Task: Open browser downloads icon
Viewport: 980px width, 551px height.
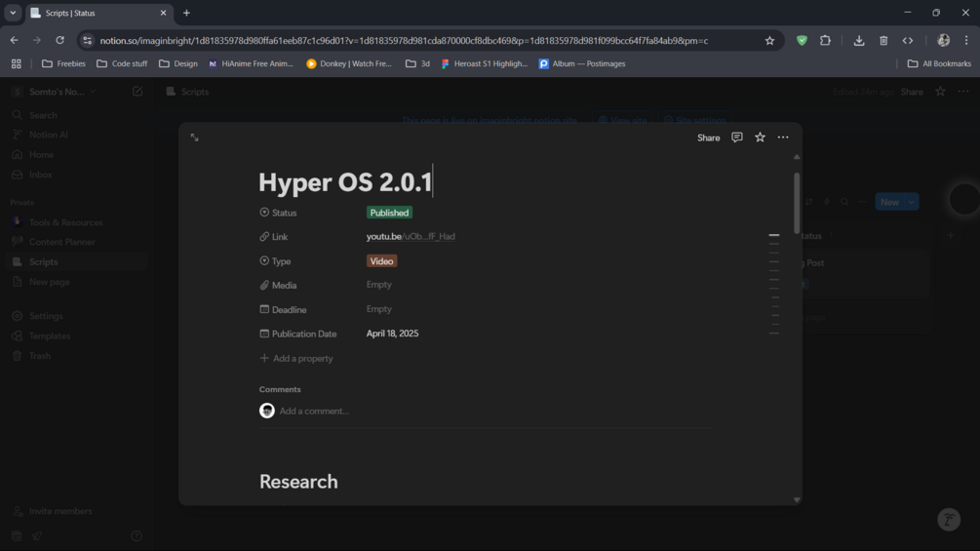Action: pos(859,41)
